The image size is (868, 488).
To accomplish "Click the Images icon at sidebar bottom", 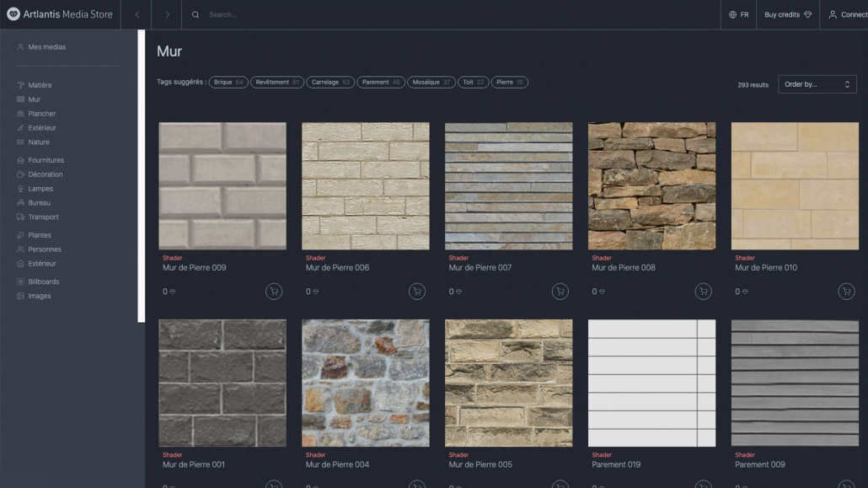I will [19, 296].
